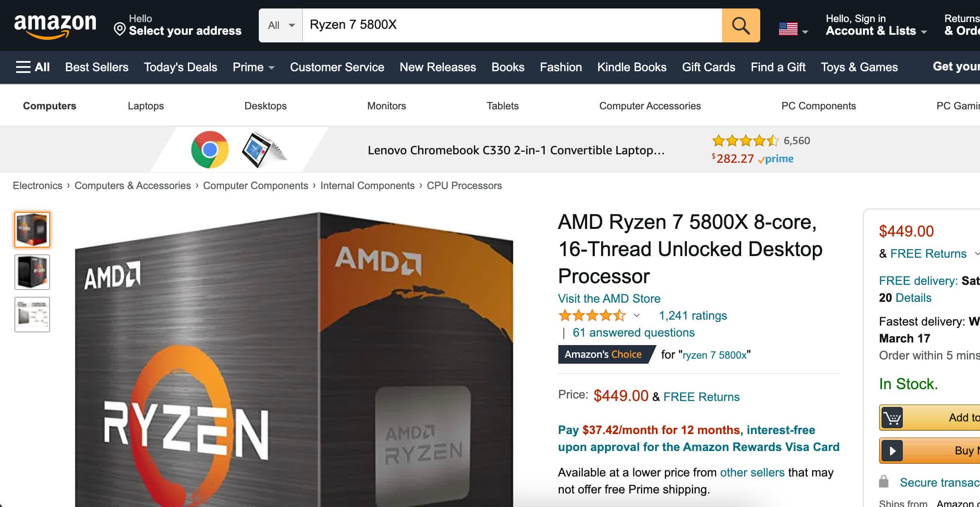Image resolution: width=980 pixels, height=507 pixels.
Task: Click into the Ryzen 7 5800X search field
Action: click(x=509, y=25)
